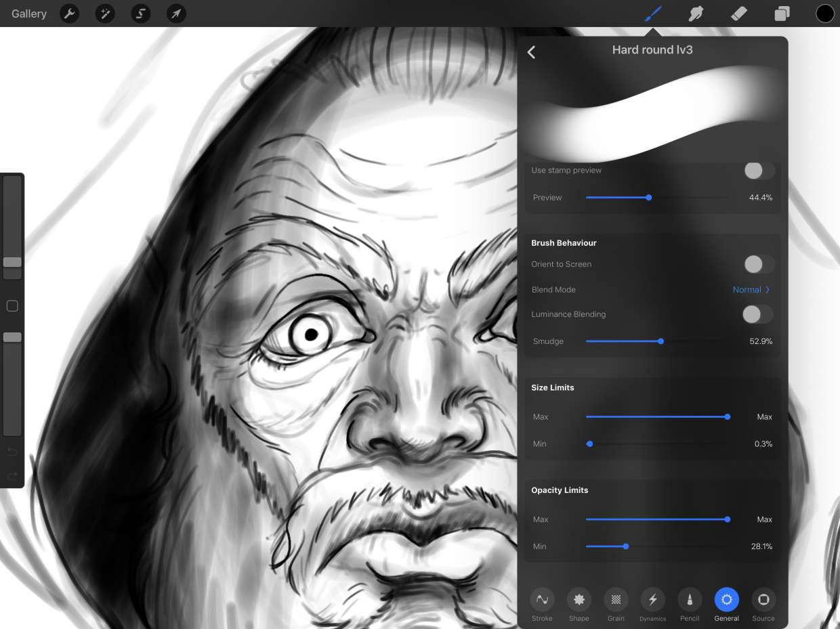The width and height of the screenshot is (840, 629).
Task: Click the Smudge slider handle
Action: pos(660,341)
